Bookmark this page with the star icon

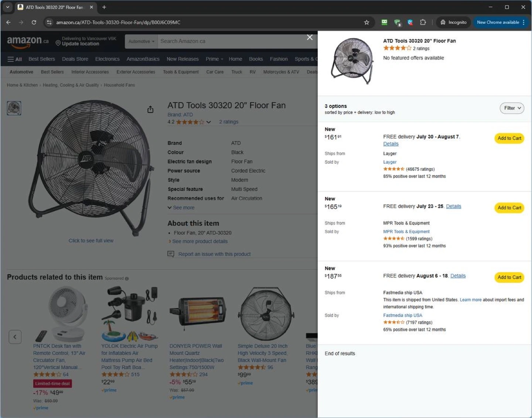(x=366, y=22)
